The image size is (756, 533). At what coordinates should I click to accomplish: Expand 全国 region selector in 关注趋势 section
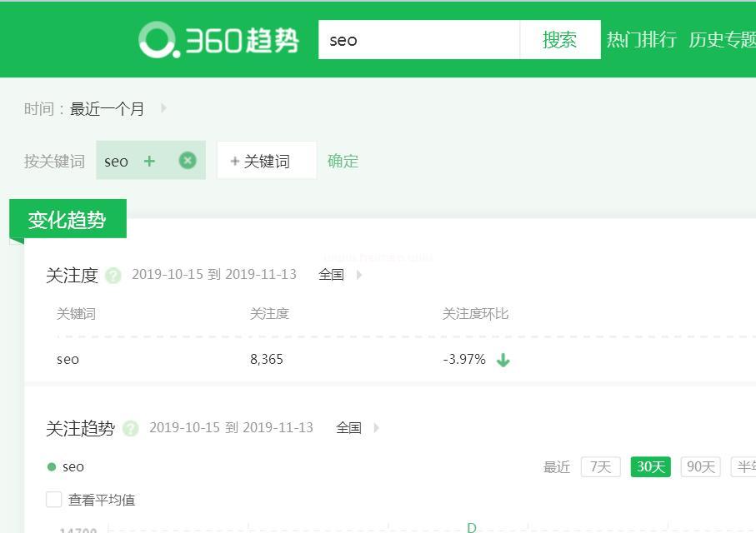358,428
